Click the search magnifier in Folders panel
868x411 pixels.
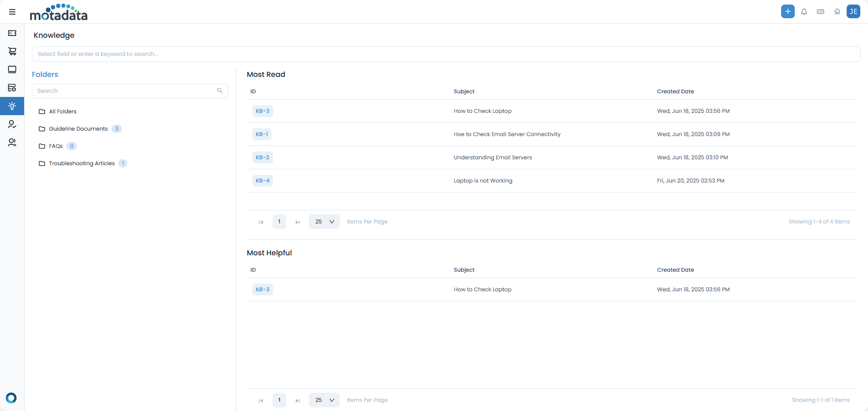[x=220, y=91]
